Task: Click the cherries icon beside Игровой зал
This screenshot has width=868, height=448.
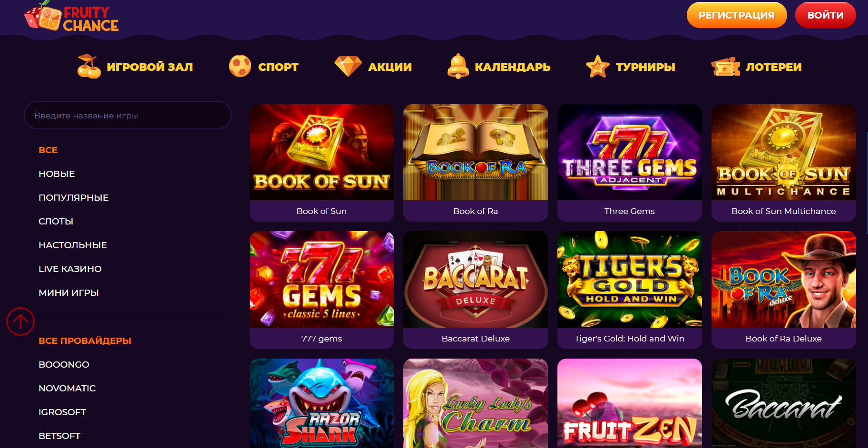Action: click(89, 66)
